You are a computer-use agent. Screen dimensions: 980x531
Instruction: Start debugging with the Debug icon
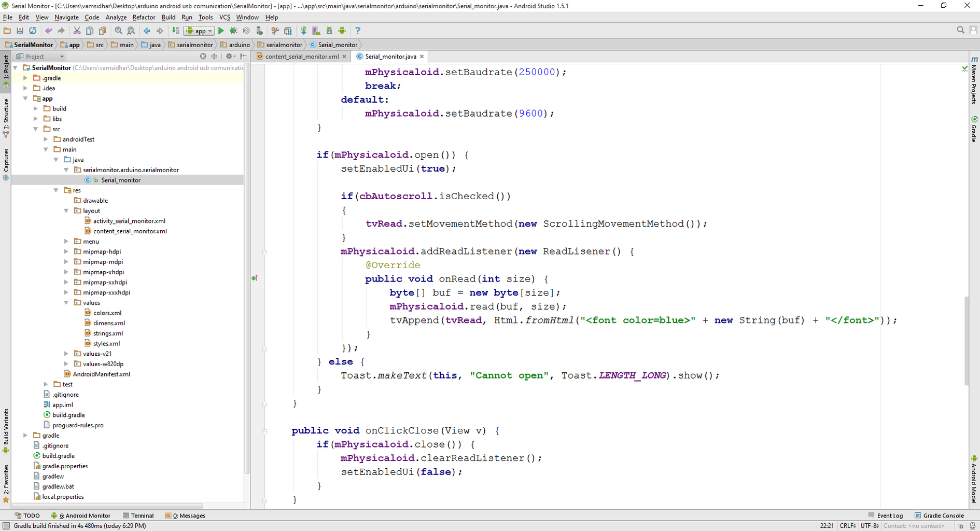pos(234,31)
